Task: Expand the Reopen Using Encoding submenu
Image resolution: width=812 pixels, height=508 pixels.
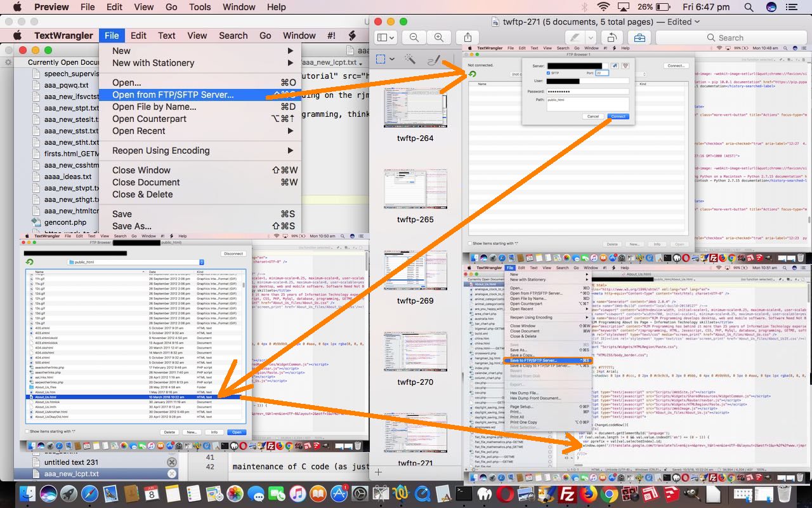Action: tap(200, 150)
